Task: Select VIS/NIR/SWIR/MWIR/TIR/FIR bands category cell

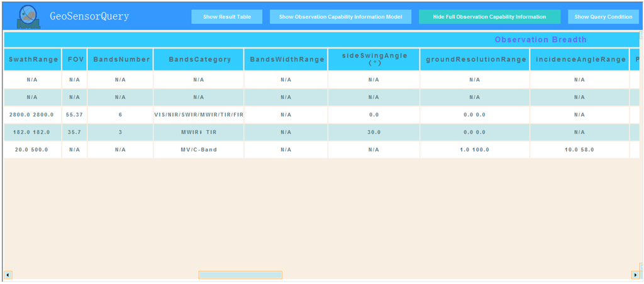Action: pyautogui.click(x=199, y=115)
